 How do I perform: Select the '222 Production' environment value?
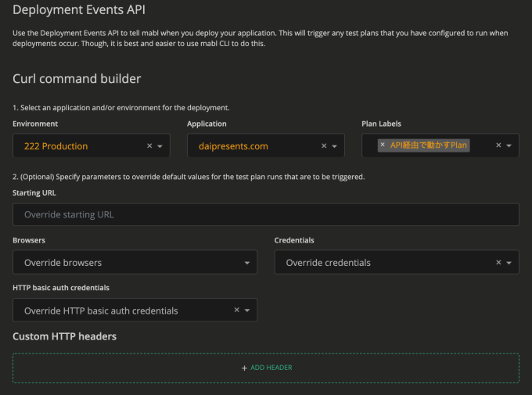point(56,146)
